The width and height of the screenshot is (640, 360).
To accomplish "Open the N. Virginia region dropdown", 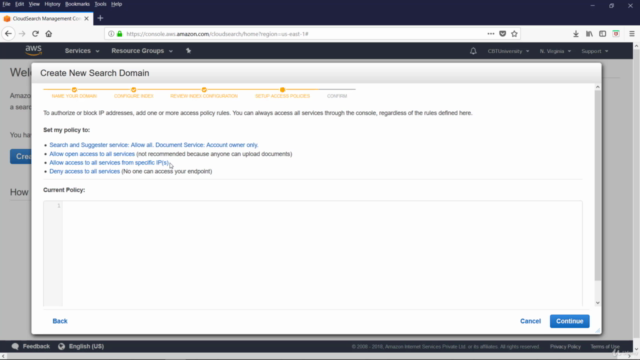I will 555,51.
